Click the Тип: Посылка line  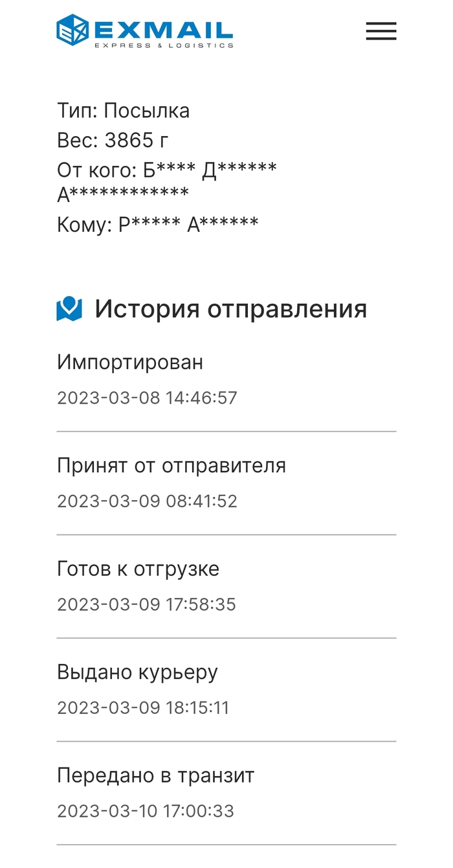tap(124, 111)
